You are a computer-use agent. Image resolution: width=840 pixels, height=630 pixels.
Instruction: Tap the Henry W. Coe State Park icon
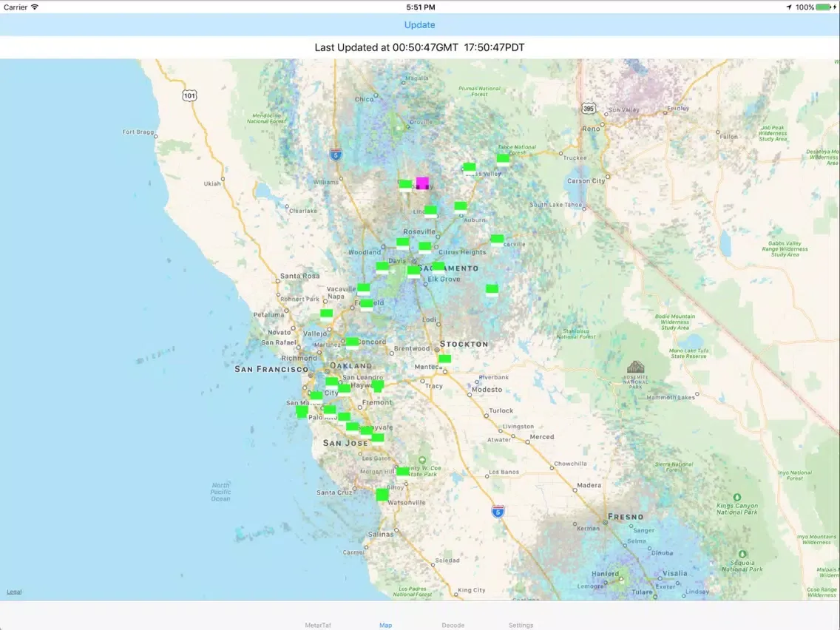pyautogui.click(x=422, y=460)
